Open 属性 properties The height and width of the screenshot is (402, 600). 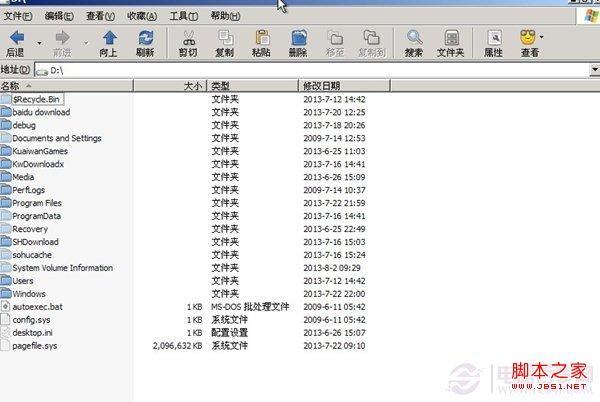point(494,43)
